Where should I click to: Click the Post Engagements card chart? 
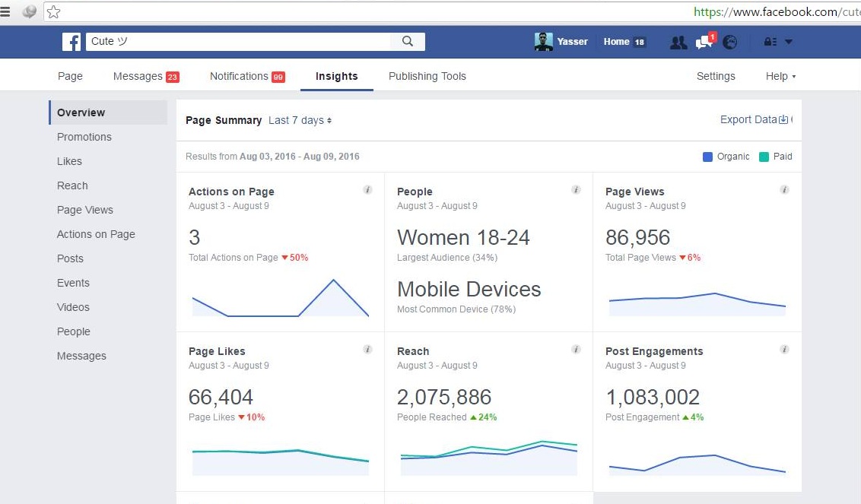(697, 464)
